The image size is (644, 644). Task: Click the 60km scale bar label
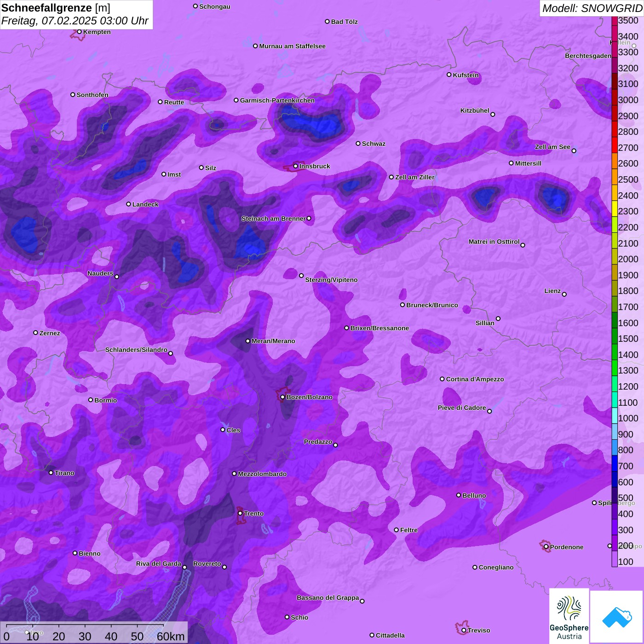click(171, 636)
